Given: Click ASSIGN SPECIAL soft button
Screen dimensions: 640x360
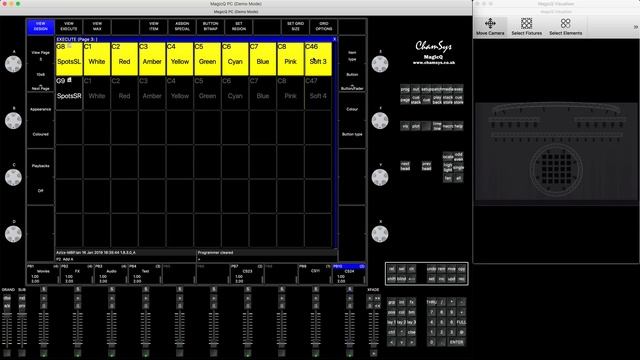Looking at the screenshot, I should 182,27.
